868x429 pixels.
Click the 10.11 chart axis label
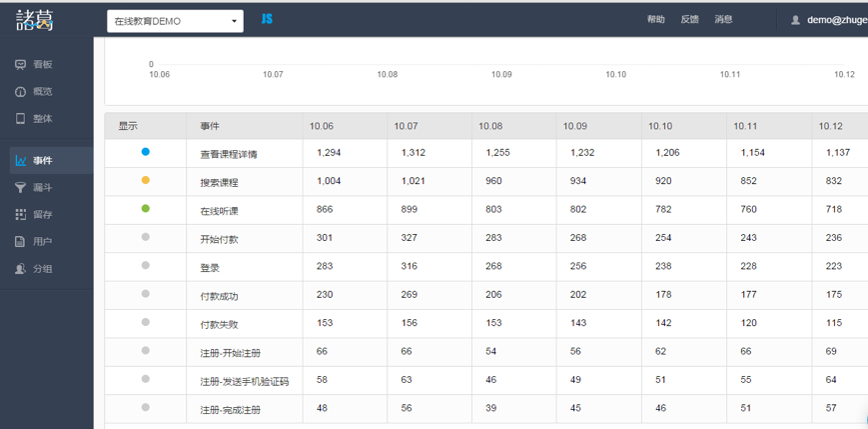[730, 74]
